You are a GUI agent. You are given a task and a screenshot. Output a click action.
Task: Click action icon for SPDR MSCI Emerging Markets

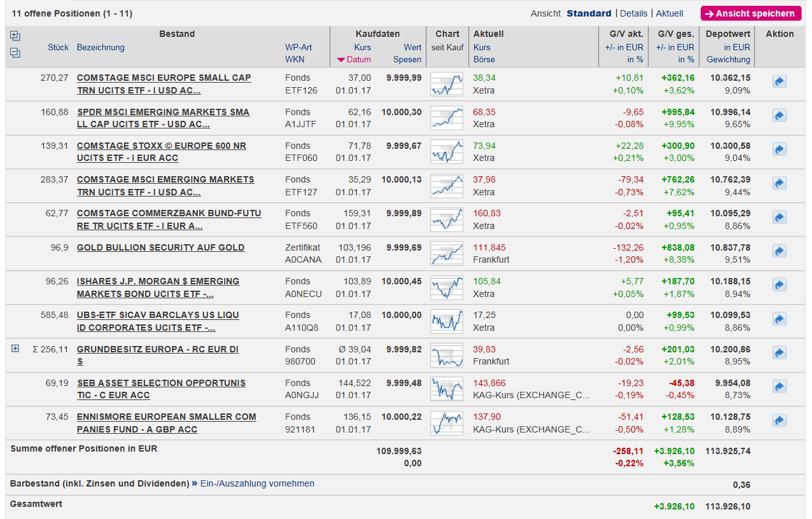tap(779, 115)
